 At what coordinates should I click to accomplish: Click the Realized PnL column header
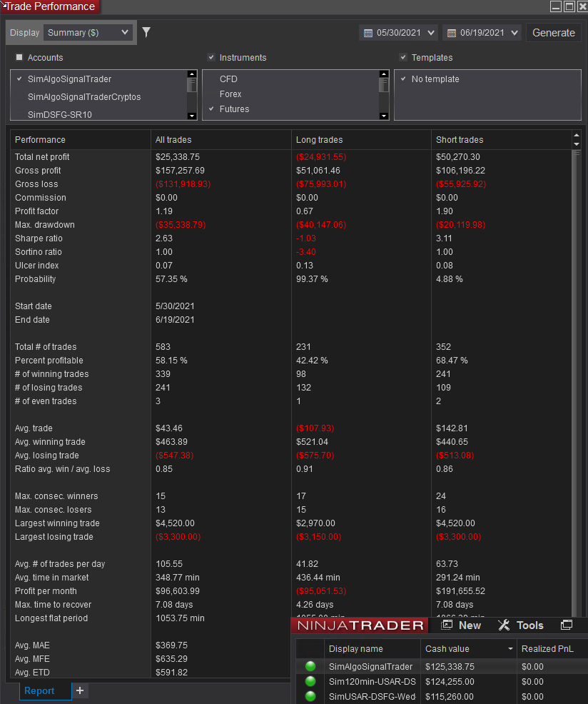(552, 649)
